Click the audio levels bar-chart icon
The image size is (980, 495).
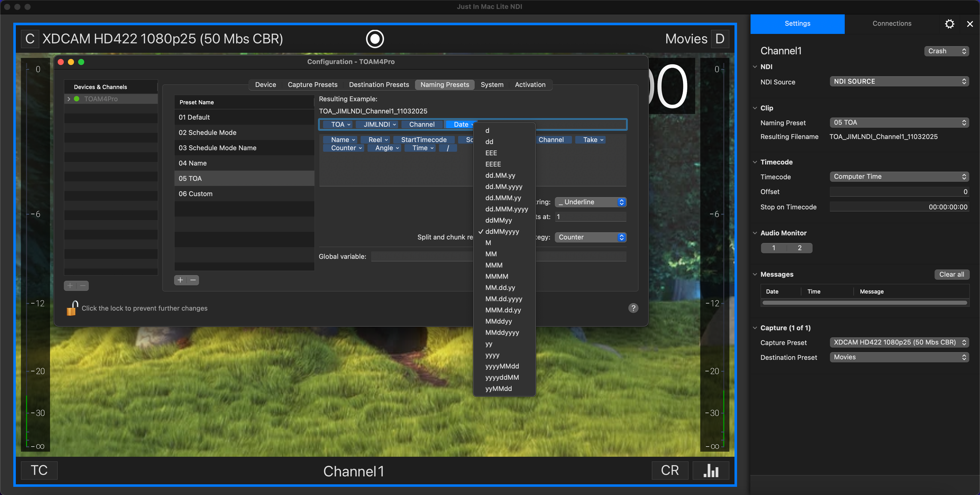[711, 470]
